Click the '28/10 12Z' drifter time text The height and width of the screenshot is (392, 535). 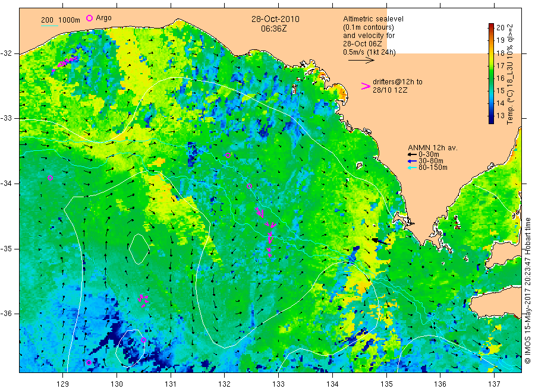pos(389,90)
